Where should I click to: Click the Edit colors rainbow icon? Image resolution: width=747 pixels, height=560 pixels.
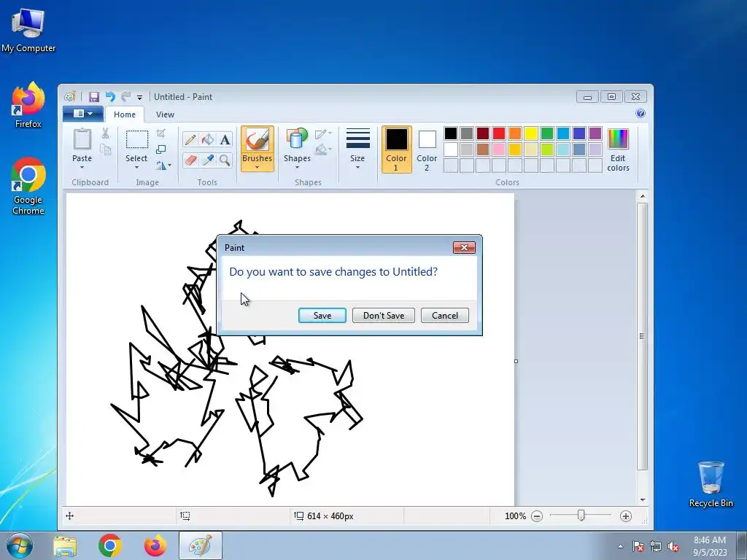[x=618, y=139]
